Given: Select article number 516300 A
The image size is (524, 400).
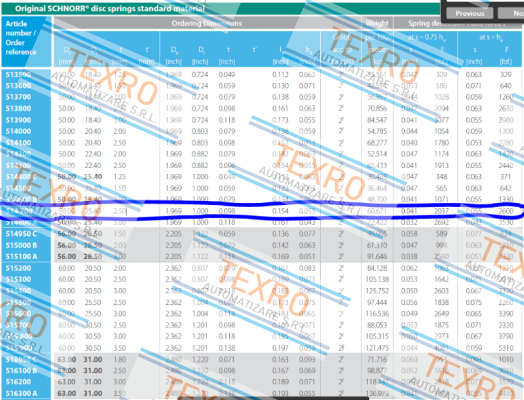Looking at the screenshot, I should click(x=21, y=393).
